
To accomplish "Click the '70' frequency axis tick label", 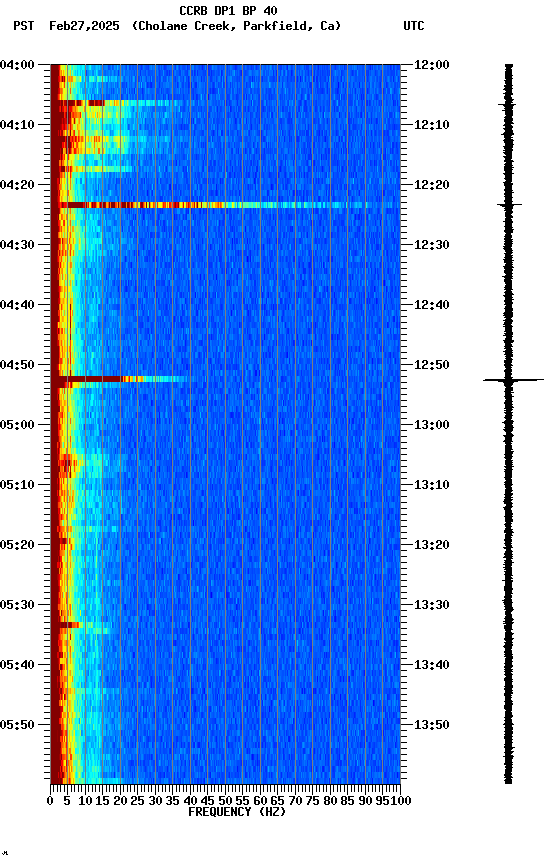I will point(295,801).
